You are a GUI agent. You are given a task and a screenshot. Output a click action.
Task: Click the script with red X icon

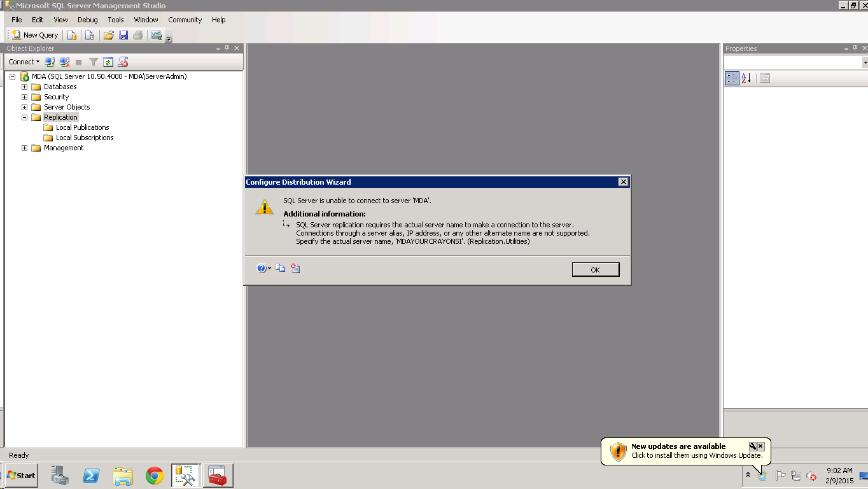[x=123, y=62]
